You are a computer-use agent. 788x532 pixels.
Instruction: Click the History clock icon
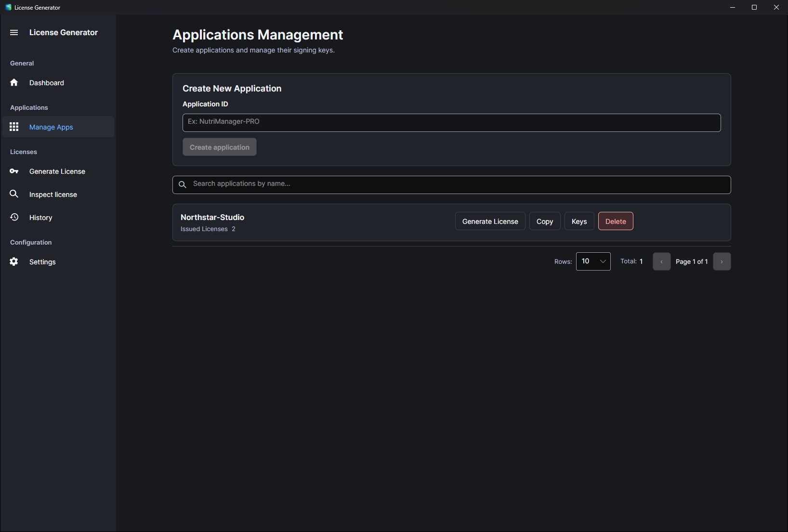click(14, 217)
